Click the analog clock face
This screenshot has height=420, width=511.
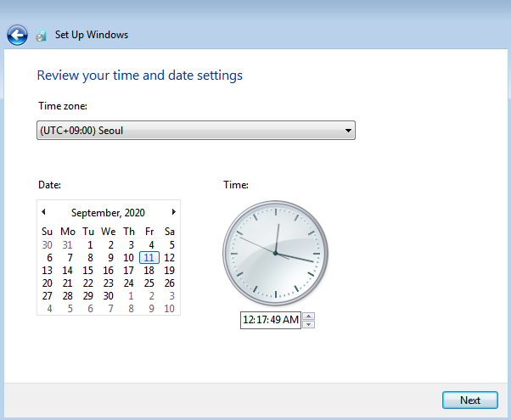[x=275, y=253]
